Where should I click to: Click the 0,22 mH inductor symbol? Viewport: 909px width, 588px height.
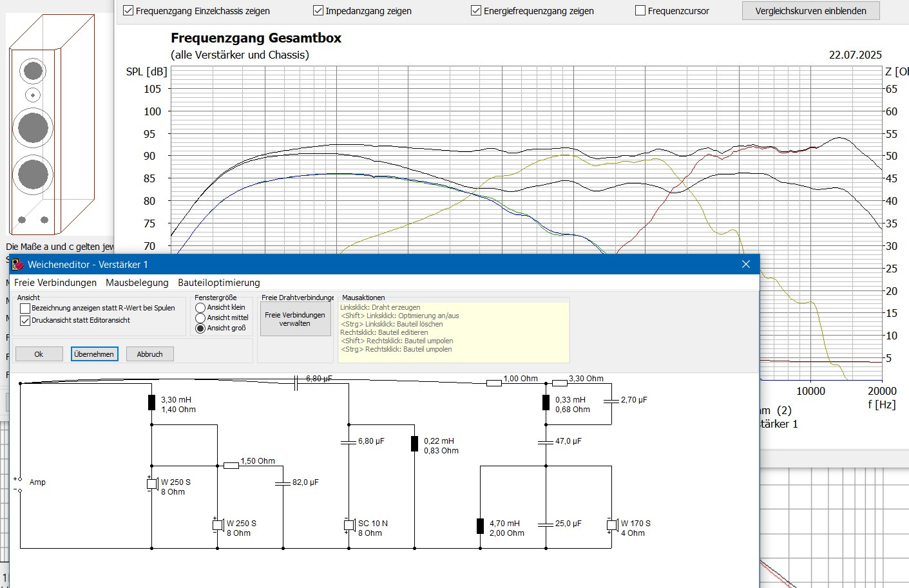tap(414, 444)
